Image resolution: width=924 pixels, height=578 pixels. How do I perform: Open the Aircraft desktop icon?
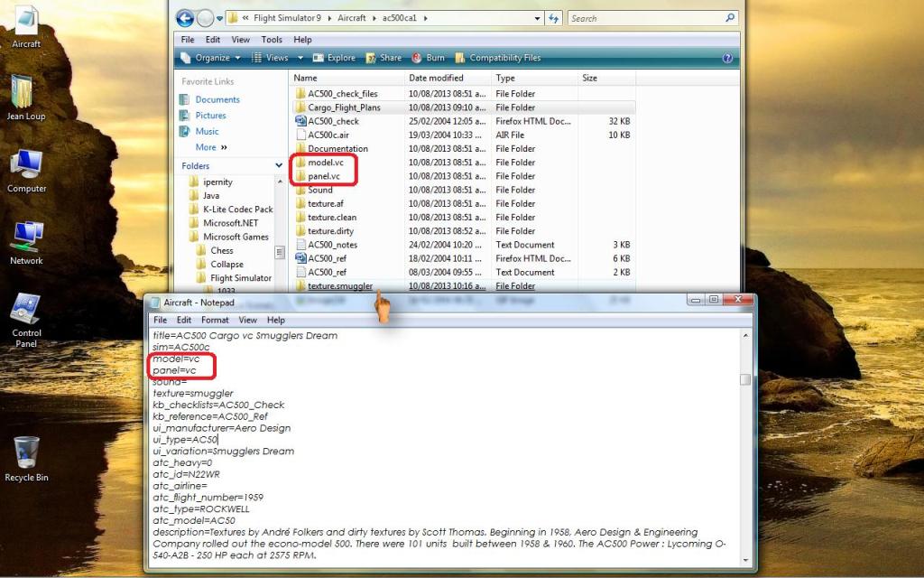tap(26, 27)
